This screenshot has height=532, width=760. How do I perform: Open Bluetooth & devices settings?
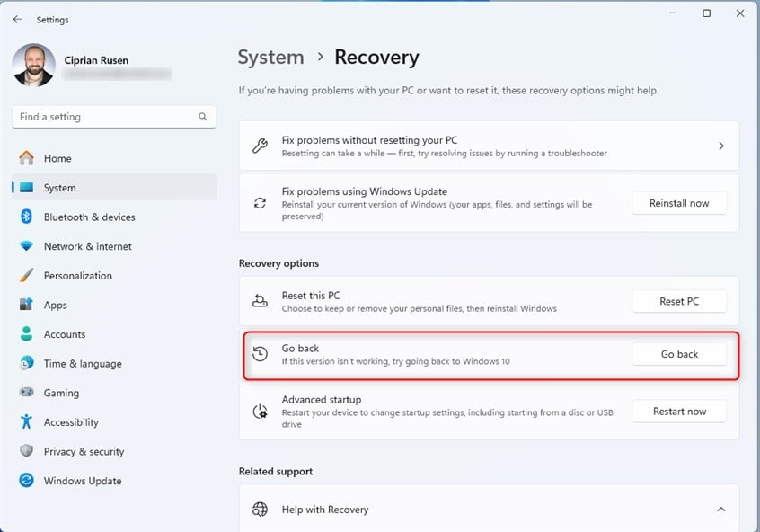[x=114, y=217]
